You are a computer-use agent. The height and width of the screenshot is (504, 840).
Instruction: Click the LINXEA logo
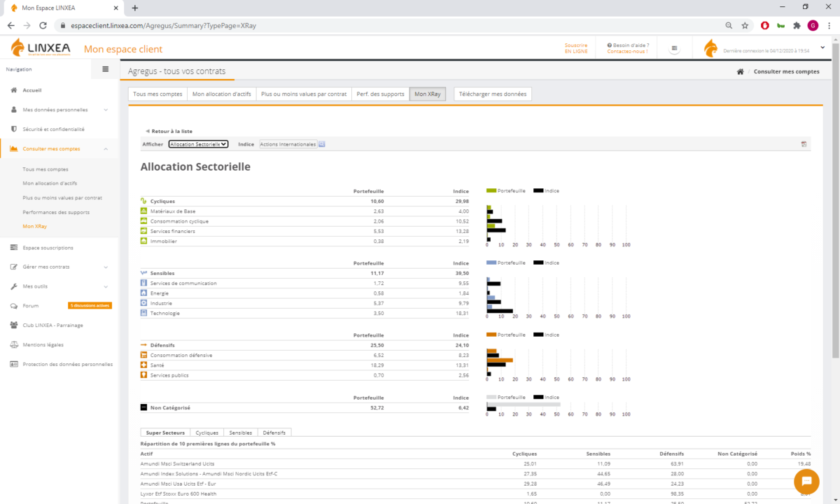point(40,48)
